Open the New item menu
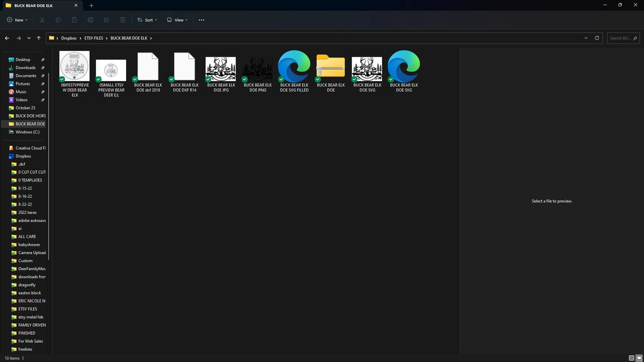 coord(18,20)
